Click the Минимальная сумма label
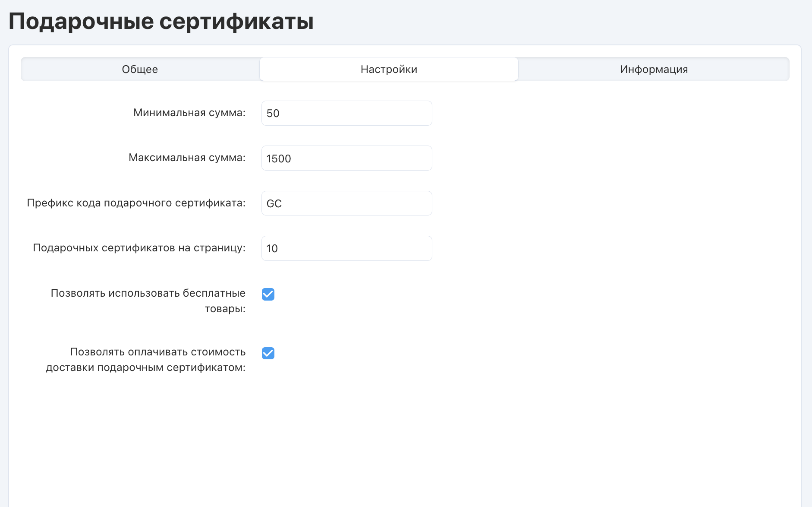The image size is (812, 507). 189,113
